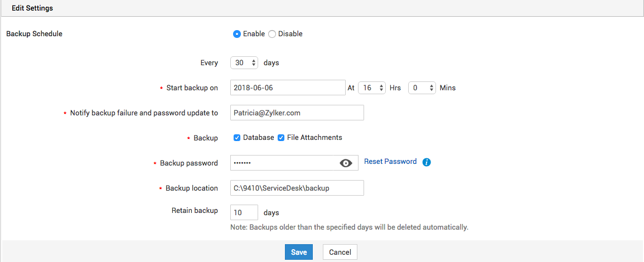The width and height of the screenshot is (644, 262).
Task: Cancel editing the settings
Action: (340, 252)
